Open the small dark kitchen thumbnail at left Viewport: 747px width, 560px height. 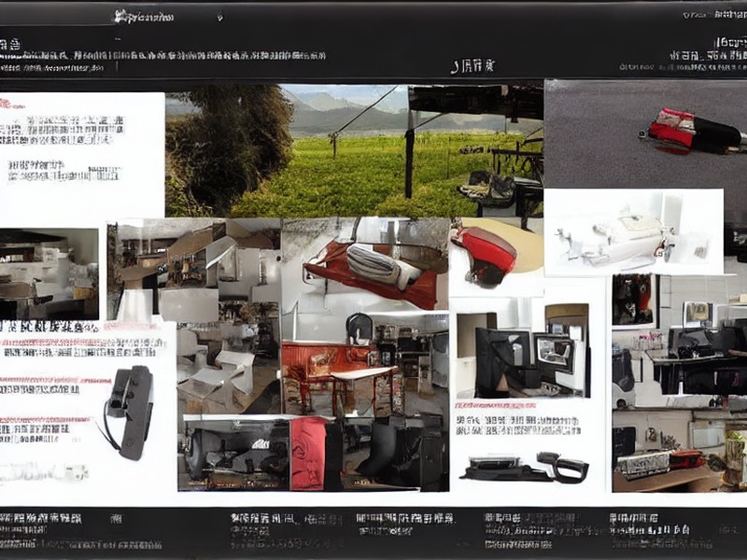[49, 273]
